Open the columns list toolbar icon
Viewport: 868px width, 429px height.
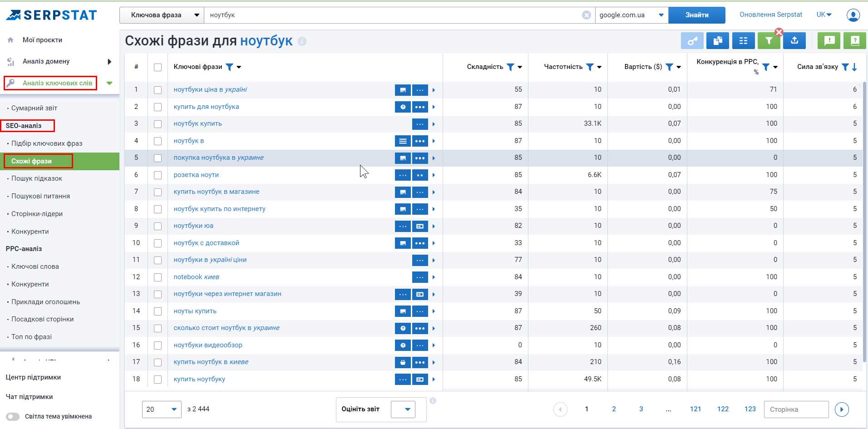coord(743,41)
